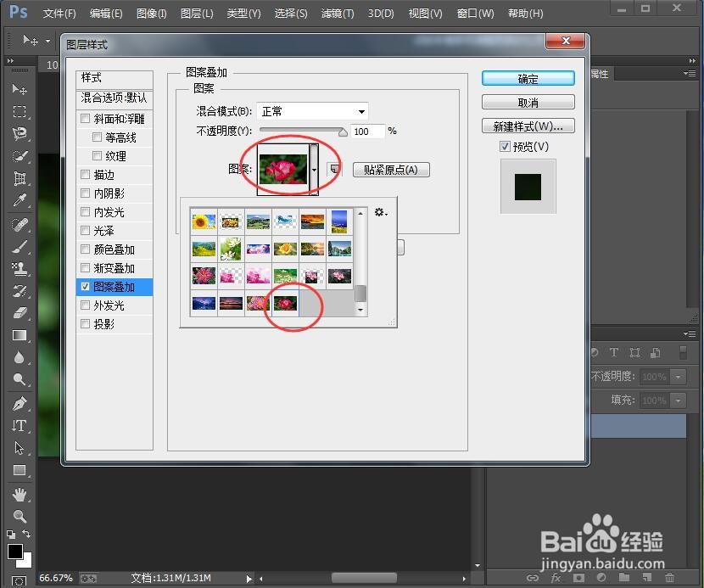Image resolution: width=704 pixels, height=588 pixels.
Task: Enable the 斜面和浮雕 checkbox
Action: 86,118
